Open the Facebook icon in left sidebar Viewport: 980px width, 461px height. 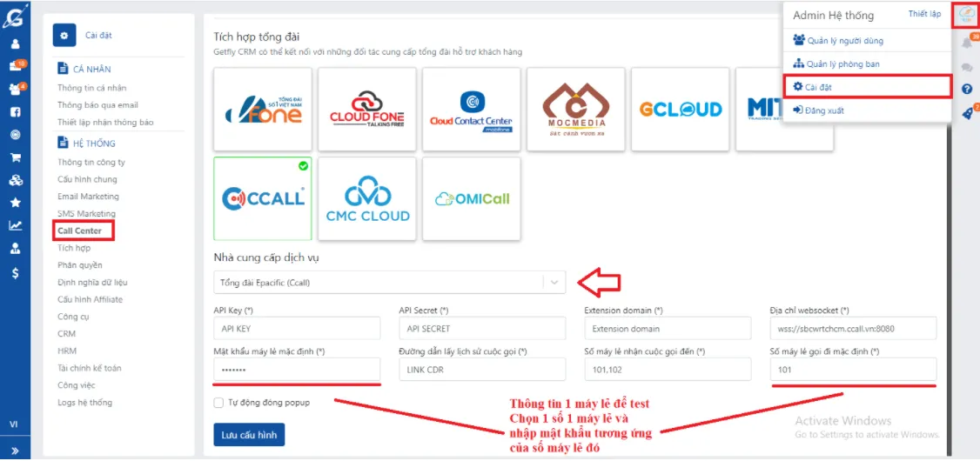pos(16,112)
